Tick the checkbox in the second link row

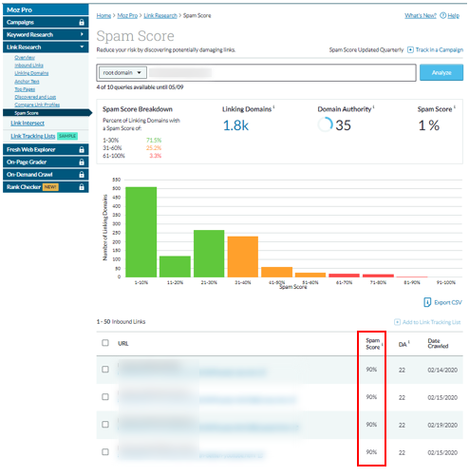105,397
